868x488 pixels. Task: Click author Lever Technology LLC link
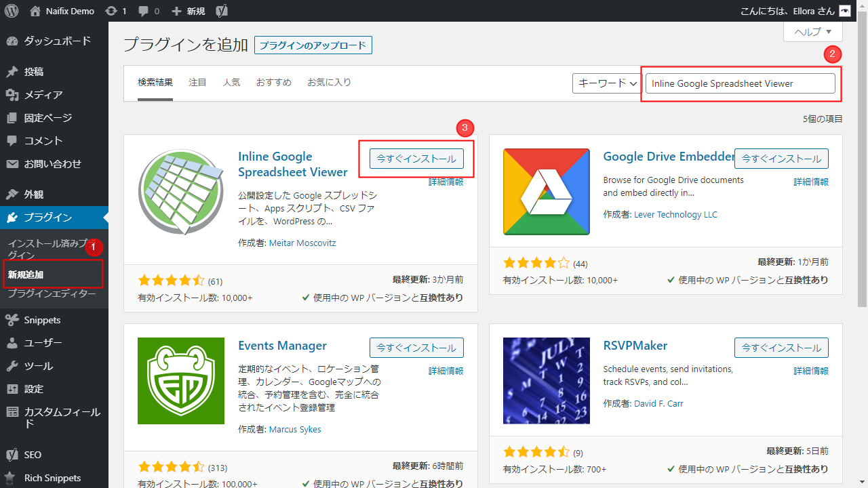pos(675,214)
